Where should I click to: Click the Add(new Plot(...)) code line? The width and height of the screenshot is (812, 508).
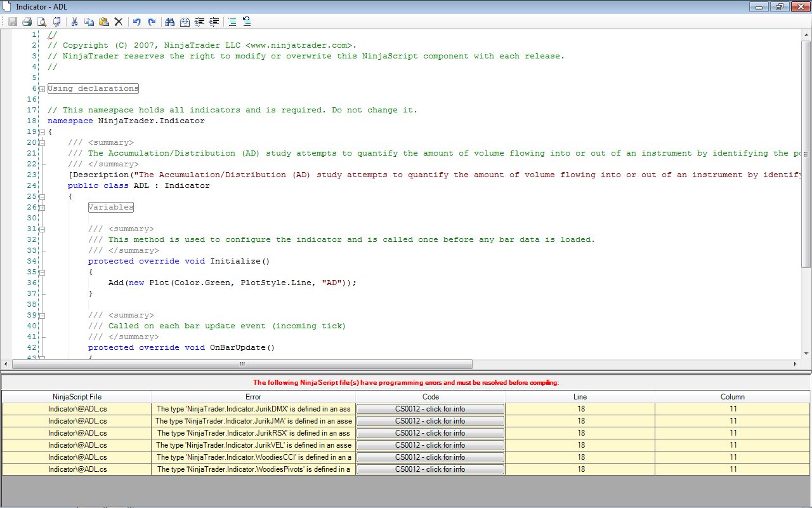pyautogui.click(x=232, y=283)
